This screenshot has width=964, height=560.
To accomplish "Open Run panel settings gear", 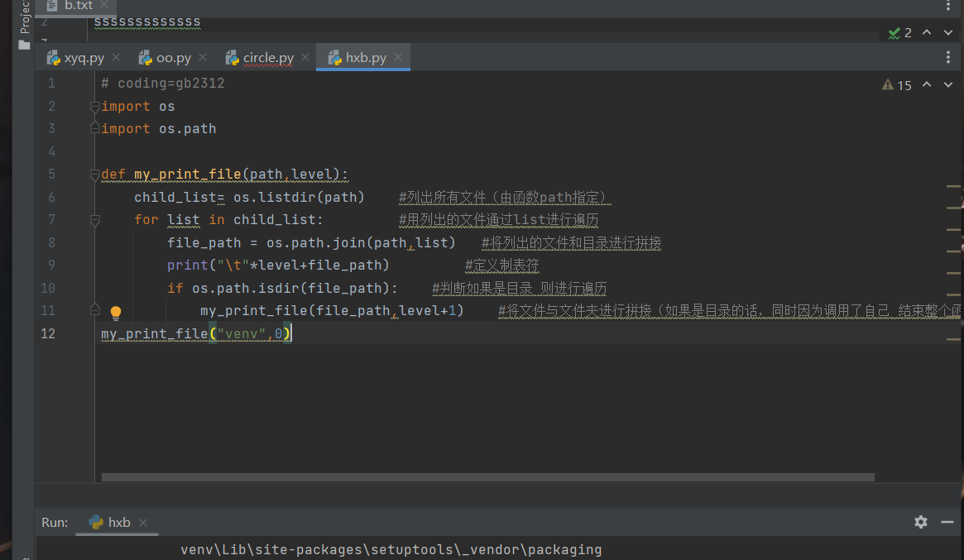I will [x=920, y=522].
